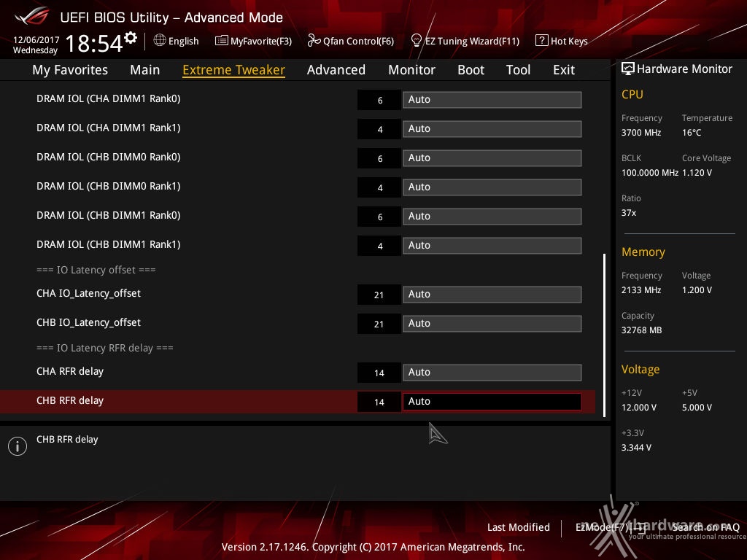Switch to the My Favorites tab
The width and height of the screenshot is (747, 560).
coord(70,70)
